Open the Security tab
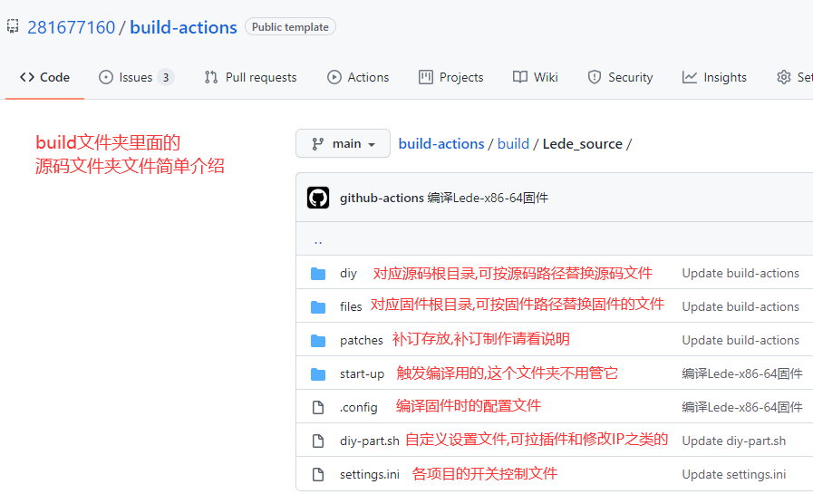 [620, 78]
